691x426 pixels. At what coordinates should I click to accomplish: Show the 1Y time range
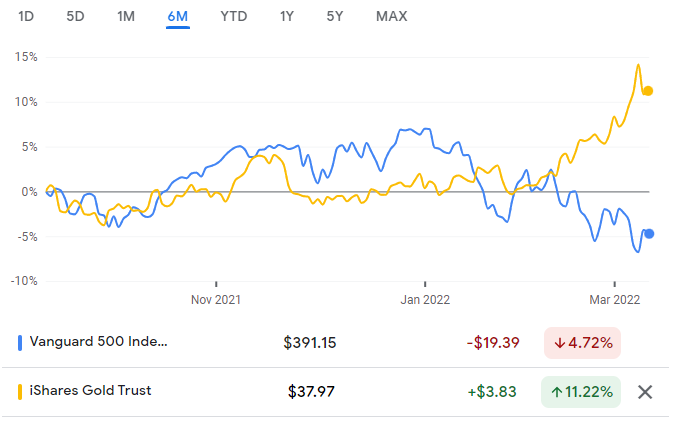coord(287,16)
